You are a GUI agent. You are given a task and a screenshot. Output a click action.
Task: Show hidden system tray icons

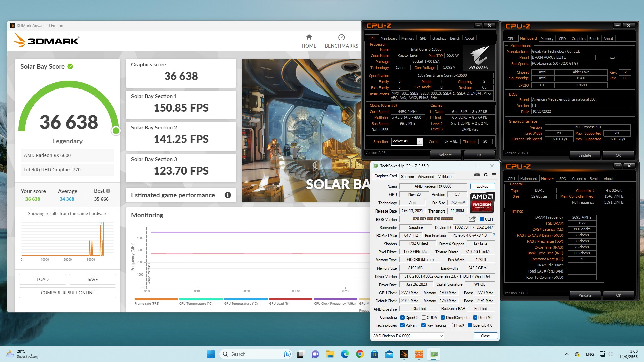[x=567, y=354]
